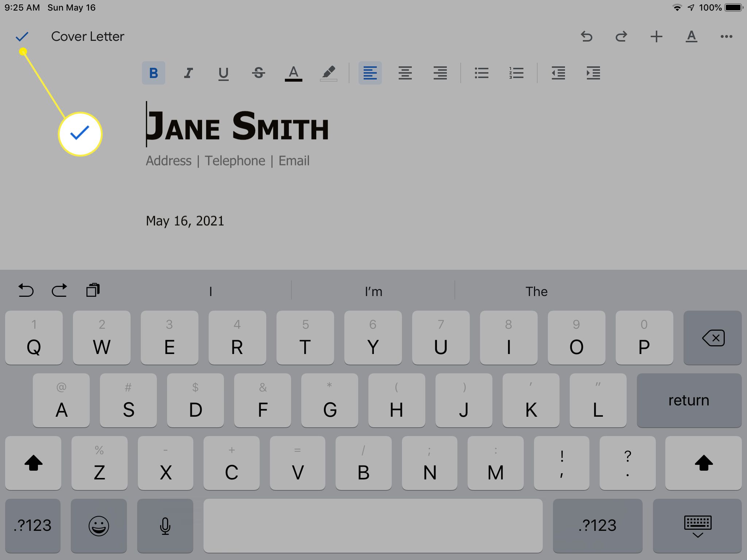Image resolution: width=747 pixels, height=560 pixels.
Task: Tap the R key
Action: pos(237,338)
